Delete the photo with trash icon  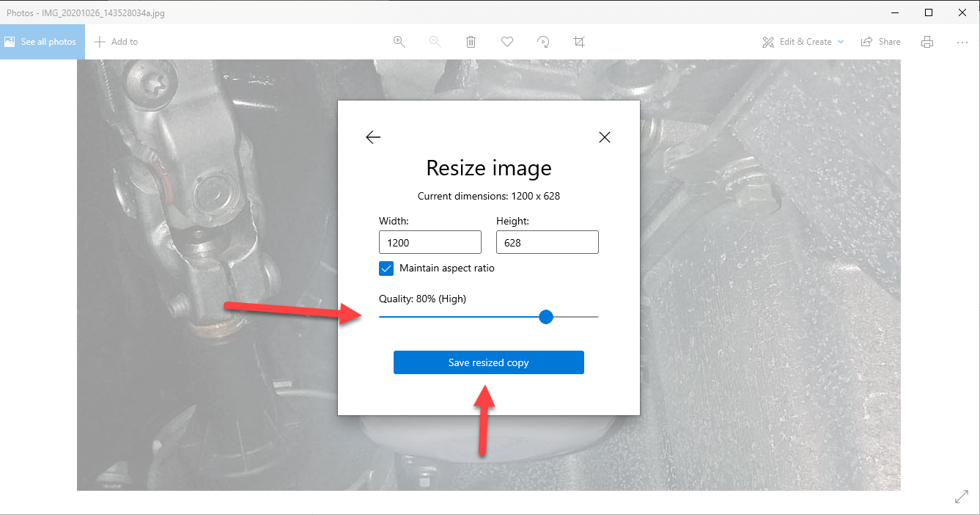pyautogui.click(x=471, y=42)
